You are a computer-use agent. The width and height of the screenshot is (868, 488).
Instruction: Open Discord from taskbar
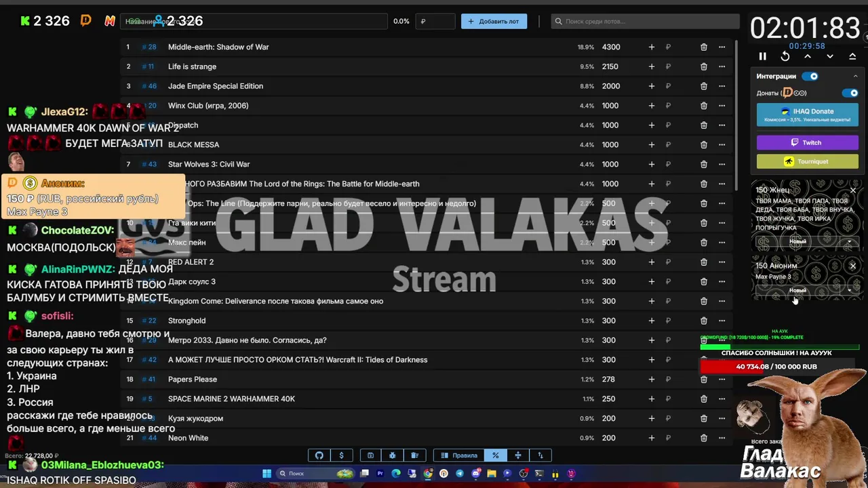pyautogui.click(x=475, y=474)
